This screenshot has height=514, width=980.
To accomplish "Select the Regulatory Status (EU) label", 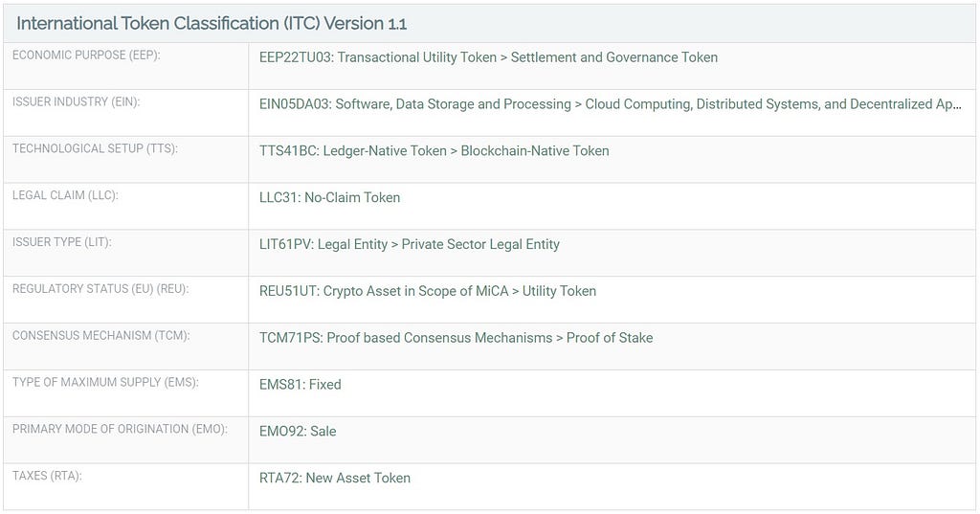I will click(100, 289).
